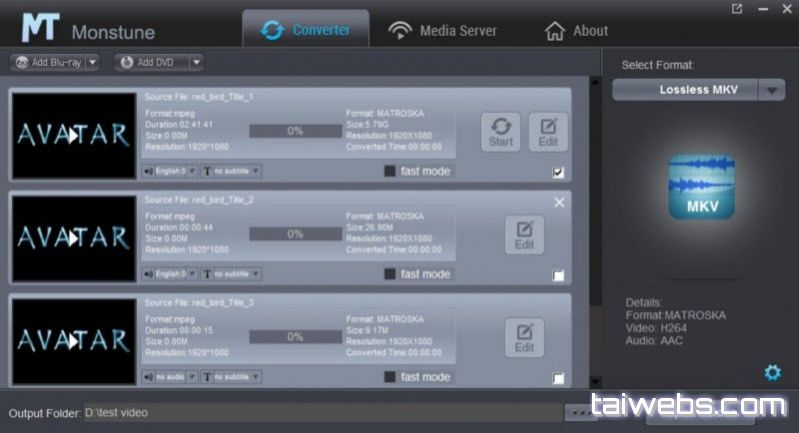Open the About tab
The image size is (799, 433).
tap(576, 30)
